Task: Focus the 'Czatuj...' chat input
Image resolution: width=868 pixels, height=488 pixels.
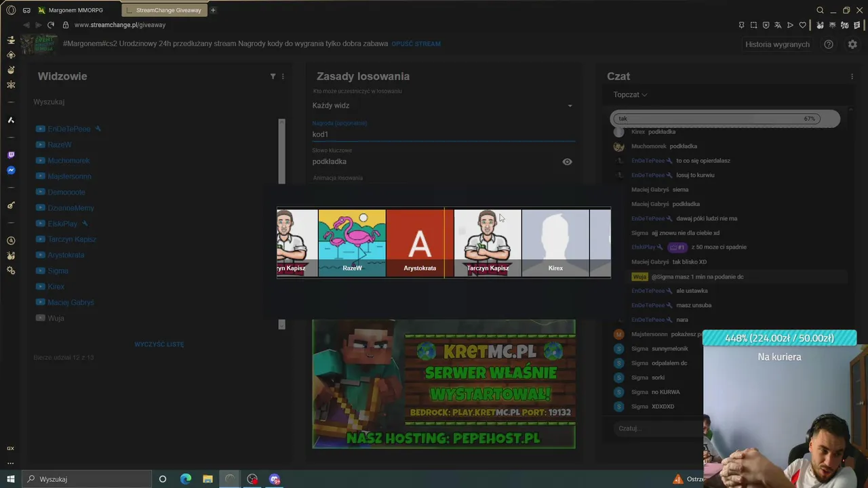Action: [656, 428]
